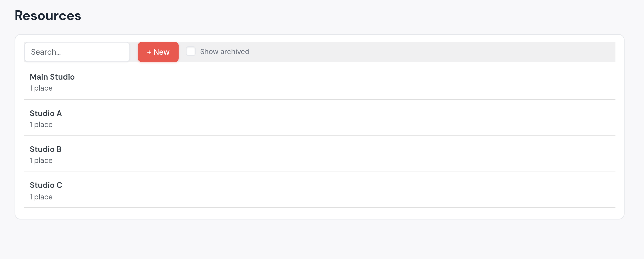Select the Studio C resource name
The height and width of the screenshot is (259, 644).
[x=46, y=185]
